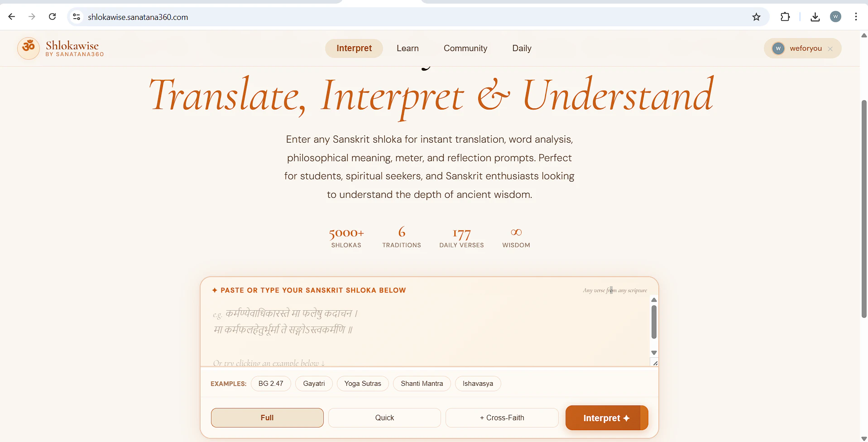The height and width of the screenshot is (442, 868).
Task: Click the Shlokawise Om logo
Action: click(x=28, y=48)
